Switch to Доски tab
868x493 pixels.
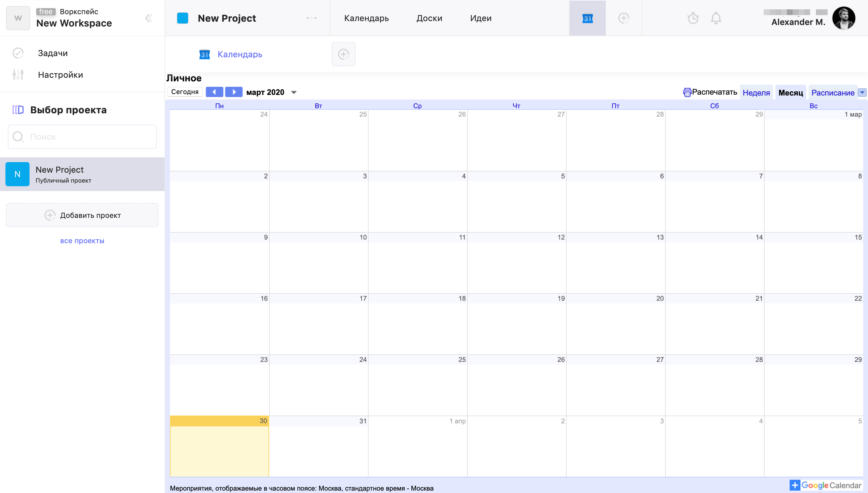coord(429,18)
